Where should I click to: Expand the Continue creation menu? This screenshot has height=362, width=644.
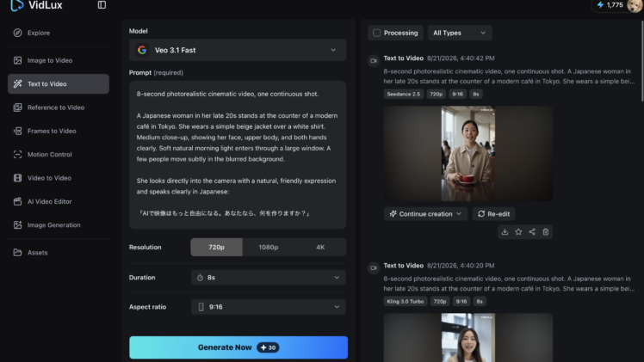[x=425, y=214]
